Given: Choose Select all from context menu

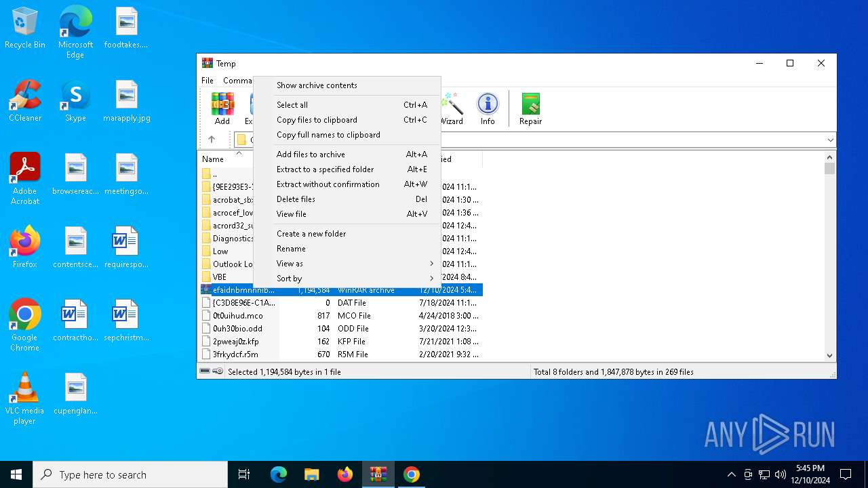Looking at the screenshot, I should [347, 105].
